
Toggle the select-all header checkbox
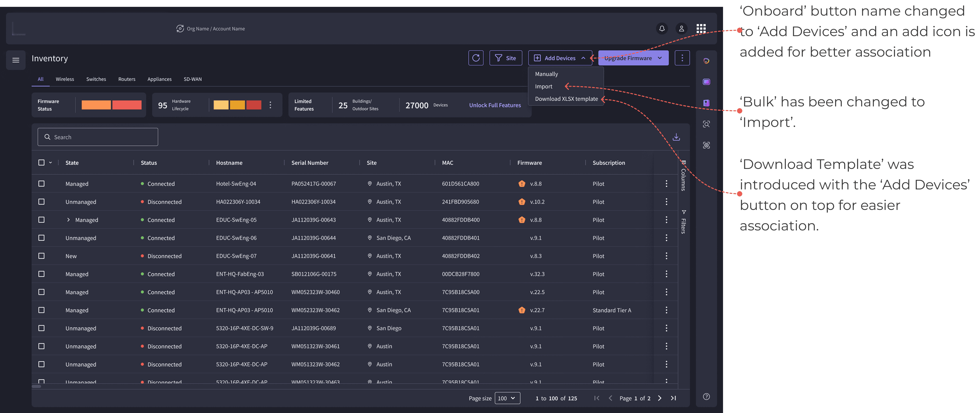pyautogui.click(x=42, y=163)
